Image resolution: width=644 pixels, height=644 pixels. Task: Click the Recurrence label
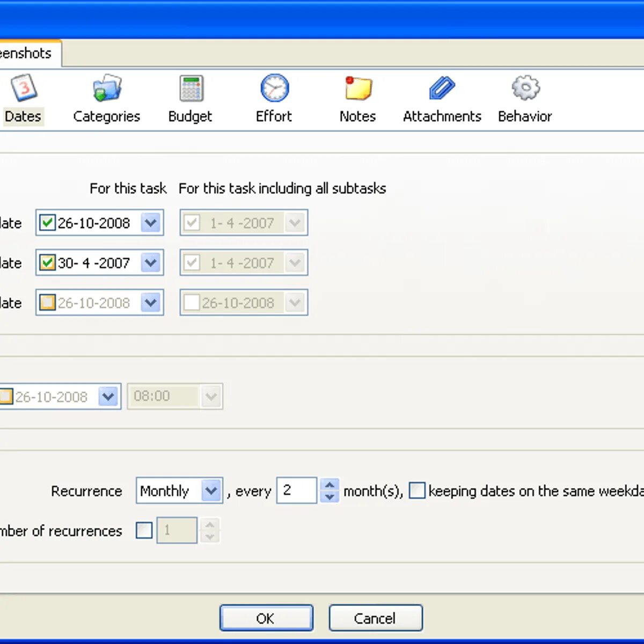click(86, 491)
